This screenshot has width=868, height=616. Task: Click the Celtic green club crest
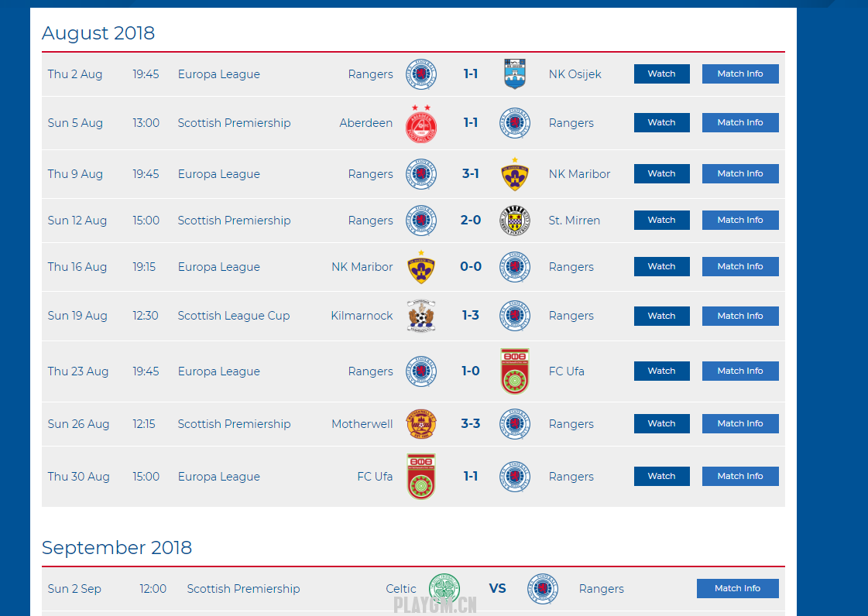tap(444, 589)
